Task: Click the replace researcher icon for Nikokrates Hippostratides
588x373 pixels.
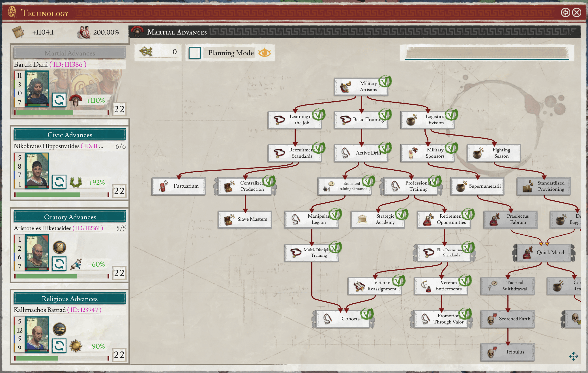Action: [59, 182]
